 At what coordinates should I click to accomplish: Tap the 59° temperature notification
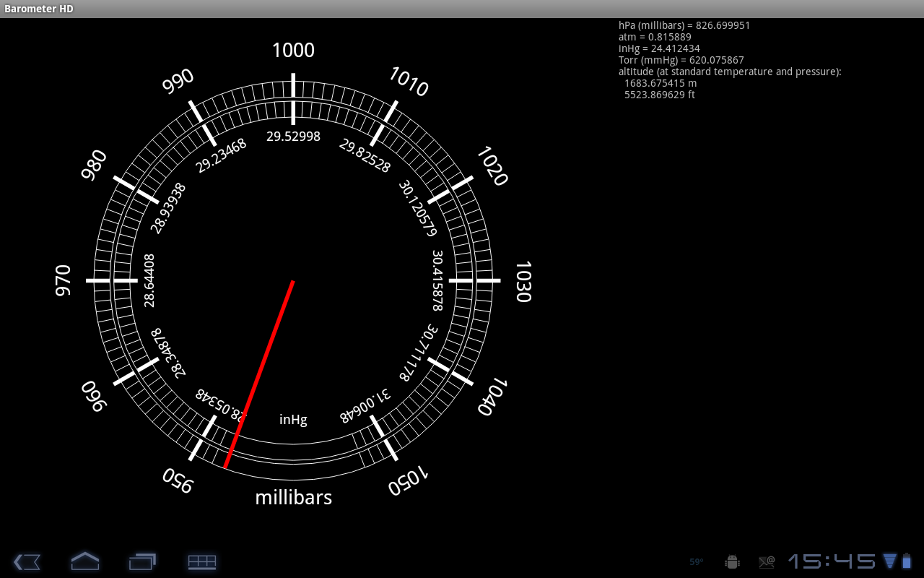tap(696, 561)
